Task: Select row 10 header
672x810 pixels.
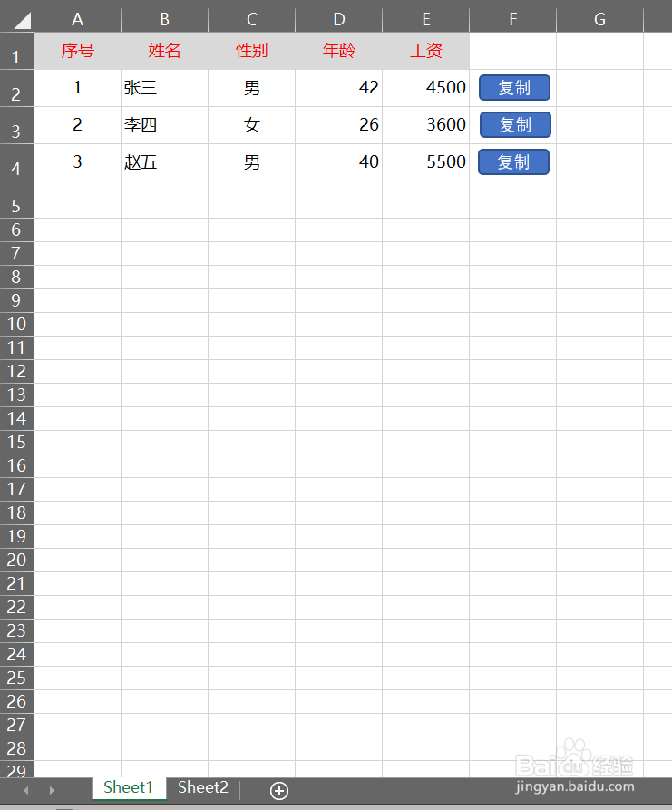Action: coord(16,324)
